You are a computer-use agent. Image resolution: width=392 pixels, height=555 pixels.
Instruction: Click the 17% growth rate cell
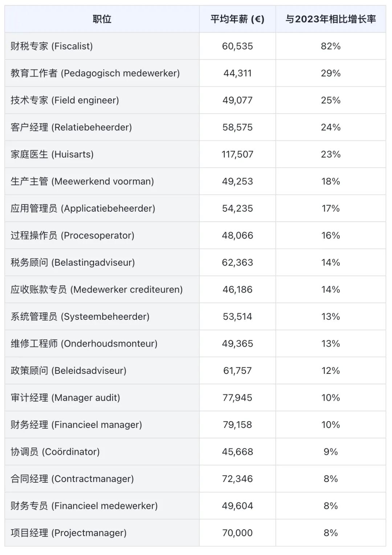(x=330, y=208)
